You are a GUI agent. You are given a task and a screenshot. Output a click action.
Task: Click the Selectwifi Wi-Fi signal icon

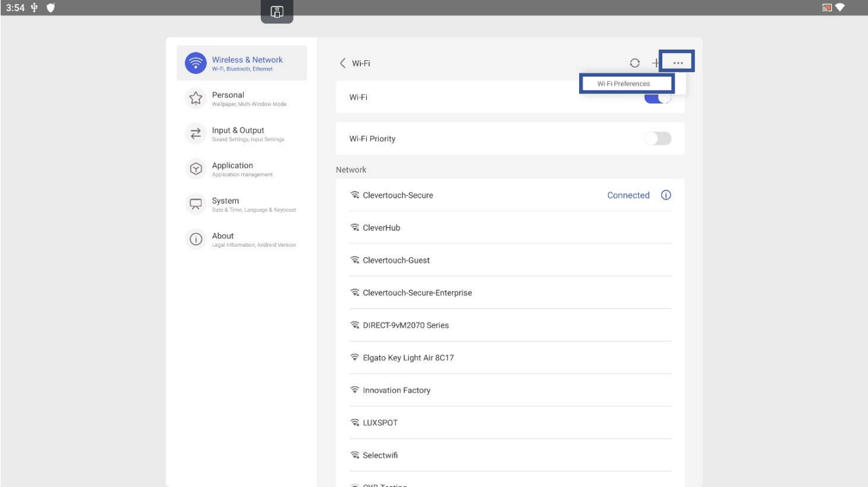[x=355, y=456]
